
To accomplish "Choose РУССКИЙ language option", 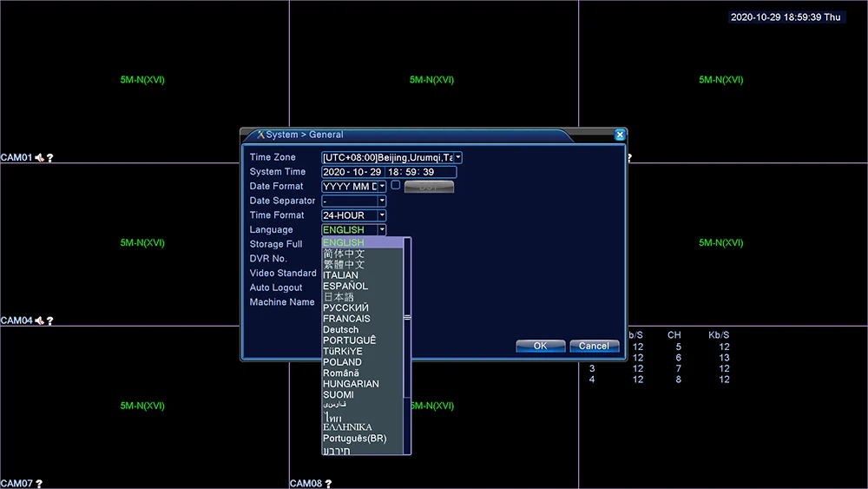I will [363, 308].
